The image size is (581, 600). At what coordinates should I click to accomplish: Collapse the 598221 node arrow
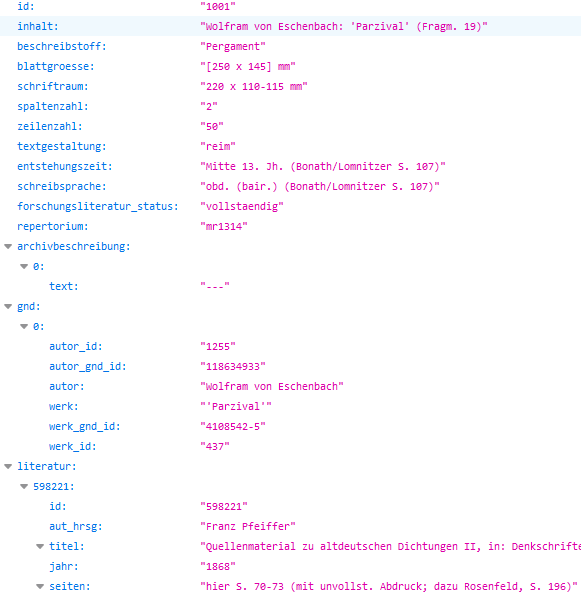click(24, 486)
